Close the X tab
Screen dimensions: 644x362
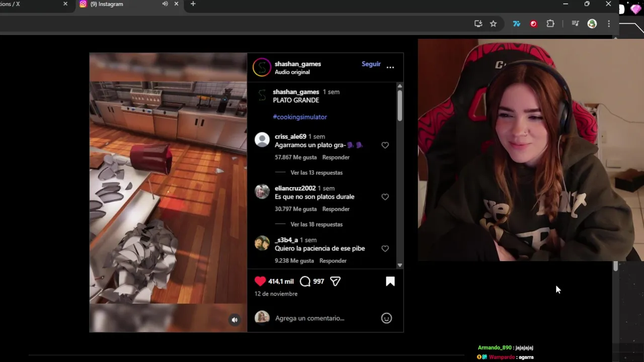click(65, 4)
